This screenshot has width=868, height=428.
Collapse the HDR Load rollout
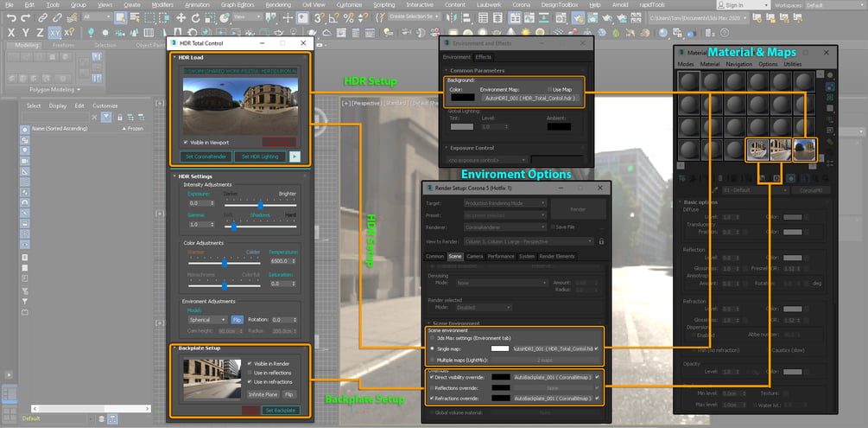click(174, 58)
